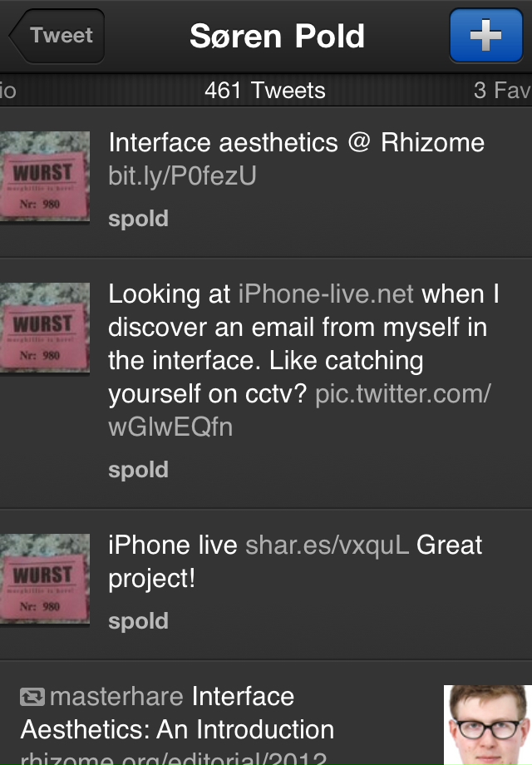Open the "Great project!" tweet text
The width and height of the screenshot is (532, 765).
(x=152, y=579)
